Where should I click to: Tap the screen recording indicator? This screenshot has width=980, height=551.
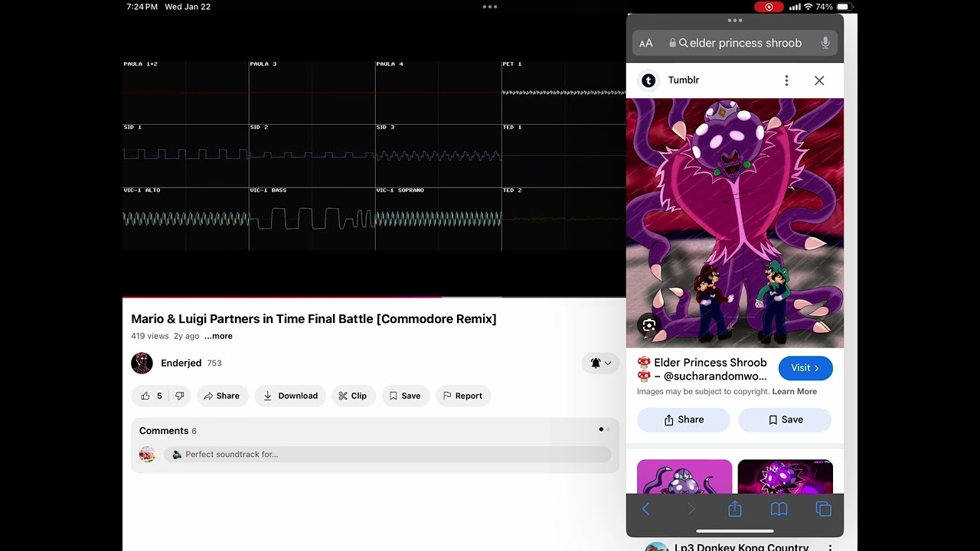(769, 7)
